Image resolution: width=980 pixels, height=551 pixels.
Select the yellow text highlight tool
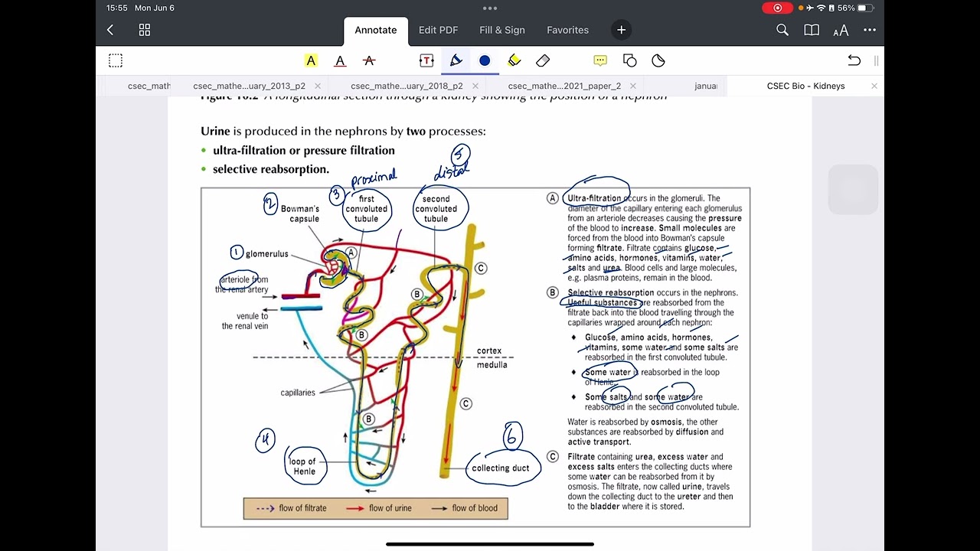[x=311, y=60]
